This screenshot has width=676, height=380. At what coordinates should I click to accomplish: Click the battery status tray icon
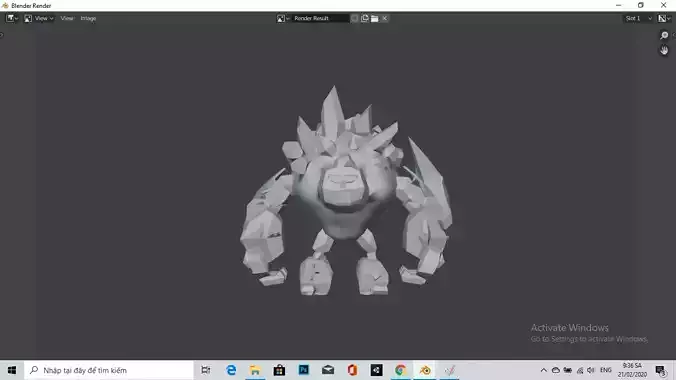coord(568,370)
